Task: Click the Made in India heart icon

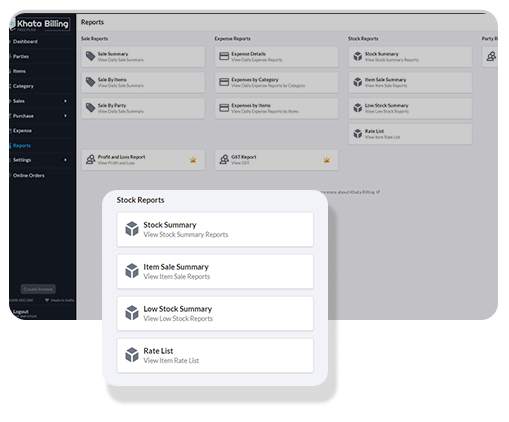Action: coord(47,300)
